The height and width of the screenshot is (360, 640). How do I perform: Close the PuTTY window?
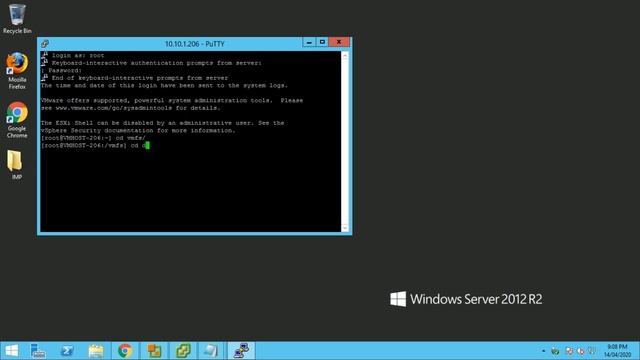point(339,42)
